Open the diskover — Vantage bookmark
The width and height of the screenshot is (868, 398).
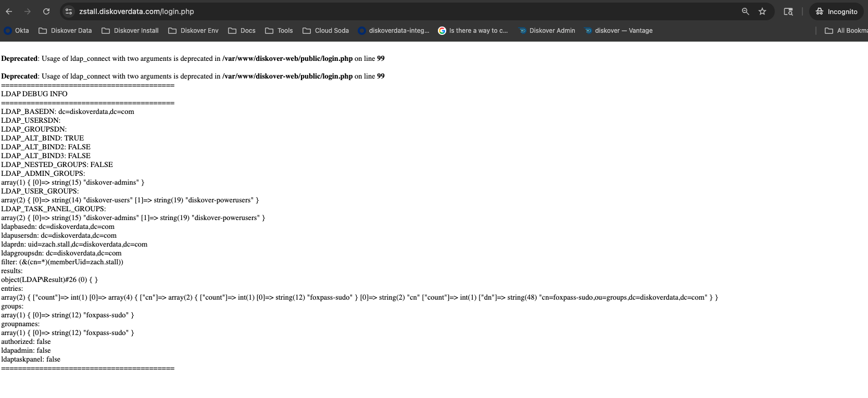coord(618,31)
